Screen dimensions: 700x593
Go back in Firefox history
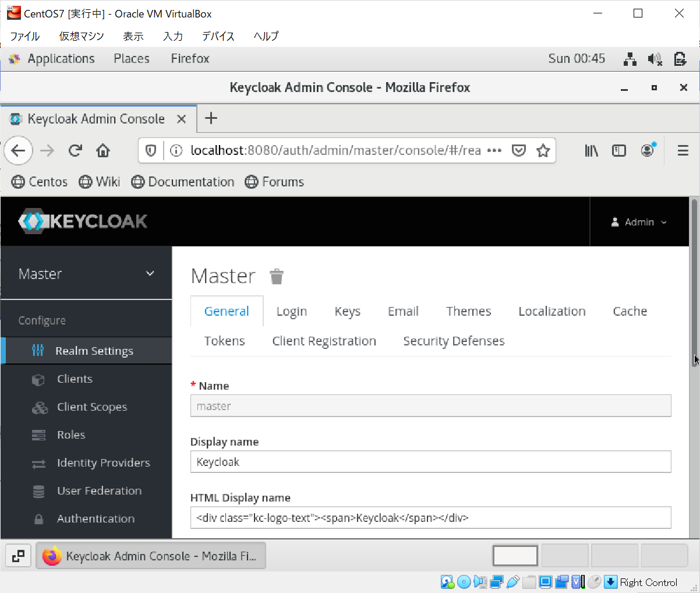point(18,151)
